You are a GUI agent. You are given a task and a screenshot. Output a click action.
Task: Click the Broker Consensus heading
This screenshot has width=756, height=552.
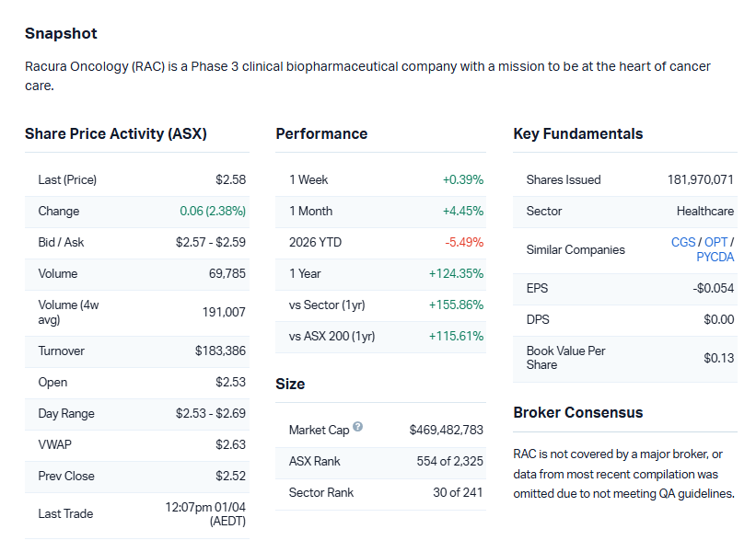pos(577,413)
